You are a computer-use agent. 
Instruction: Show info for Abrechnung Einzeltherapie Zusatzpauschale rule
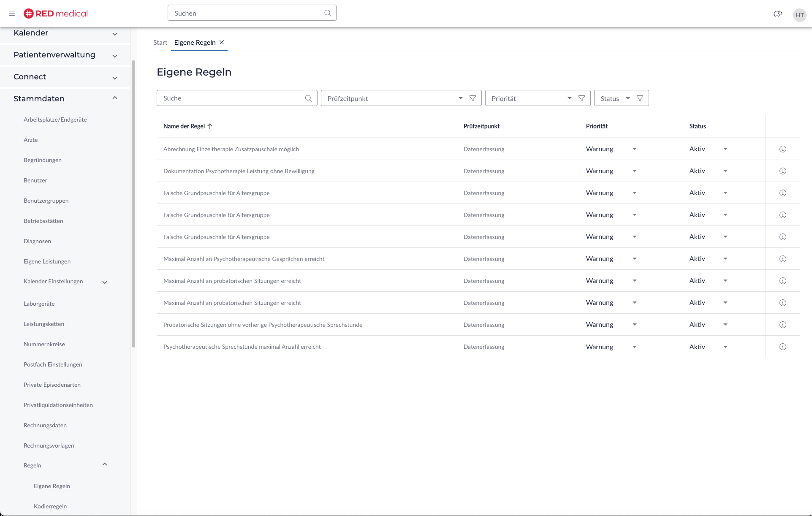click(x=782, y=149)
